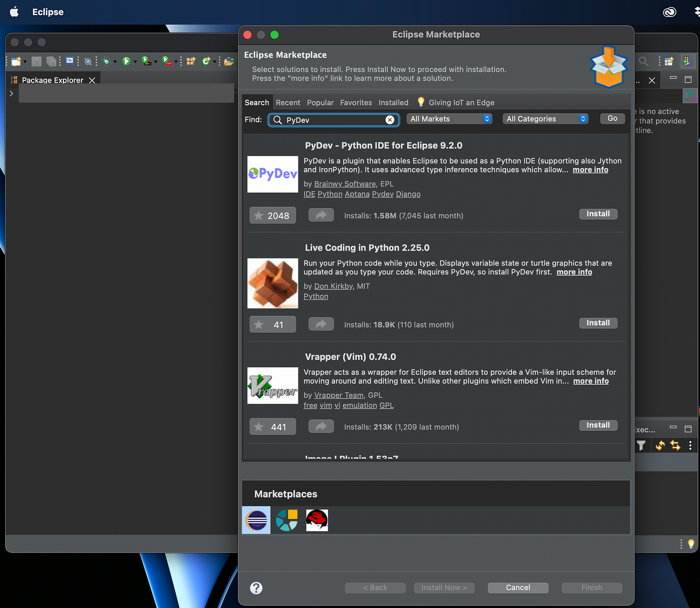700x608 pixels.
Task: Open the New Java Class dropdown arrow
Action: pyautogui.click(x=214, y=62)
